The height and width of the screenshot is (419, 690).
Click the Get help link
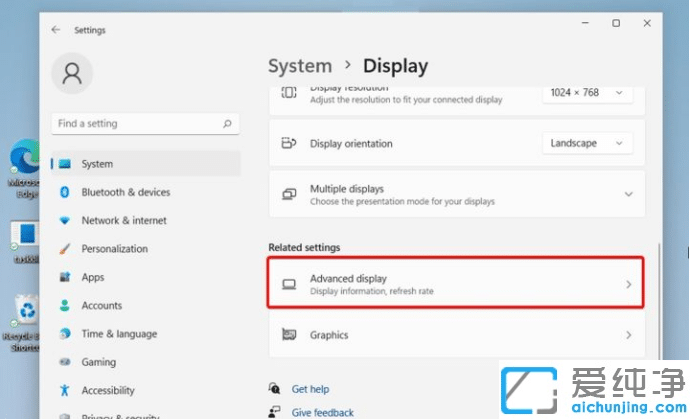(x=310, y=389)
